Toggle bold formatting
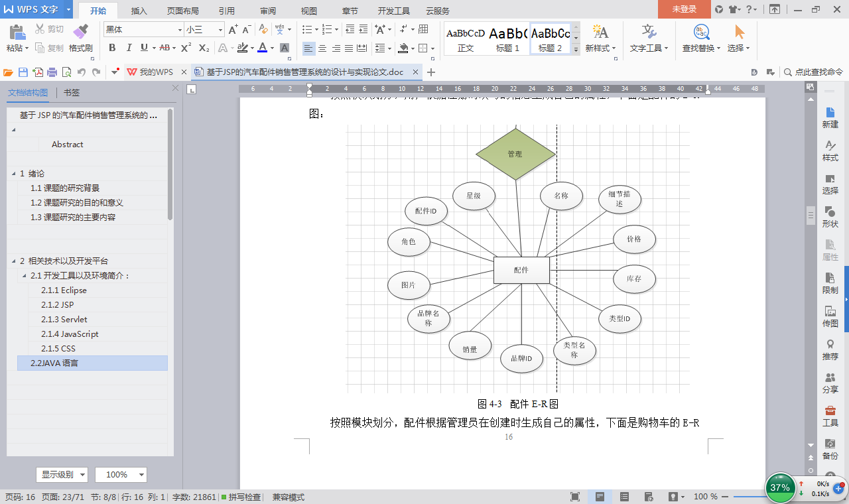Viewport: 849px width, 504px height. [x=112, y=48]
